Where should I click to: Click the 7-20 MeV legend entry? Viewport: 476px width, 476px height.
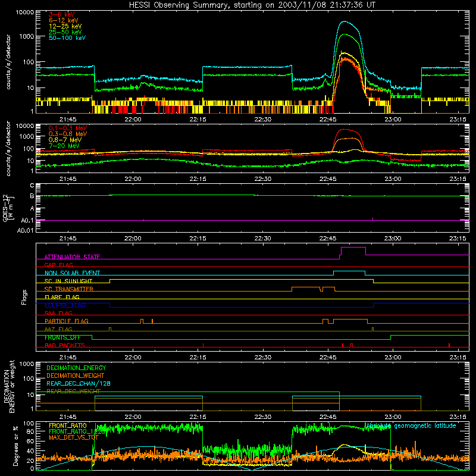64,146
